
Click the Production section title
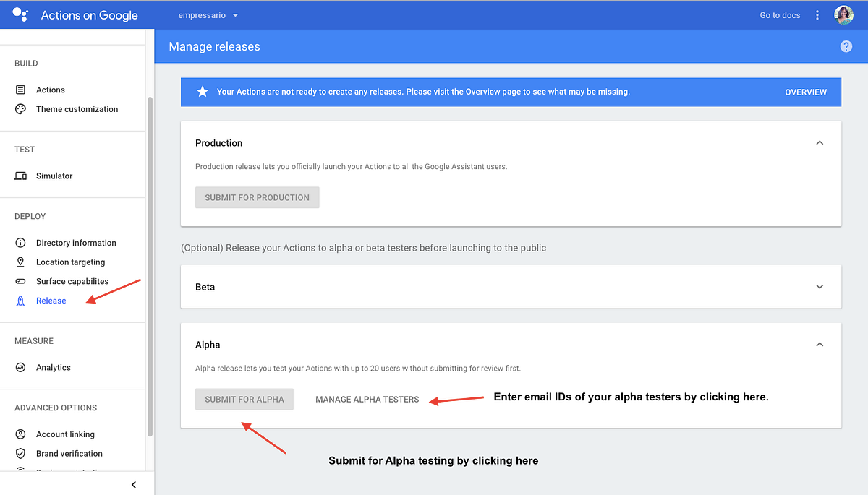tap(219, 143)
